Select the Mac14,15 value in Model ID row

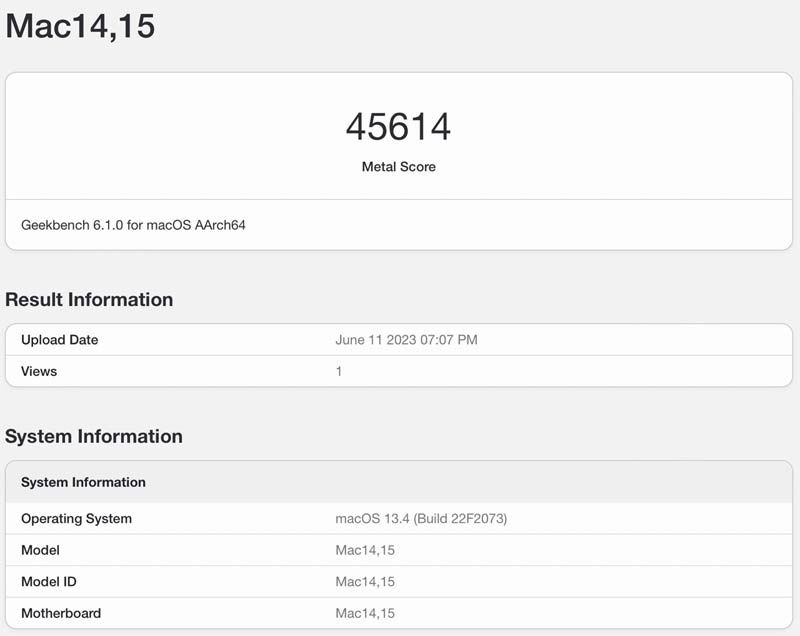(x=365, y=582)
